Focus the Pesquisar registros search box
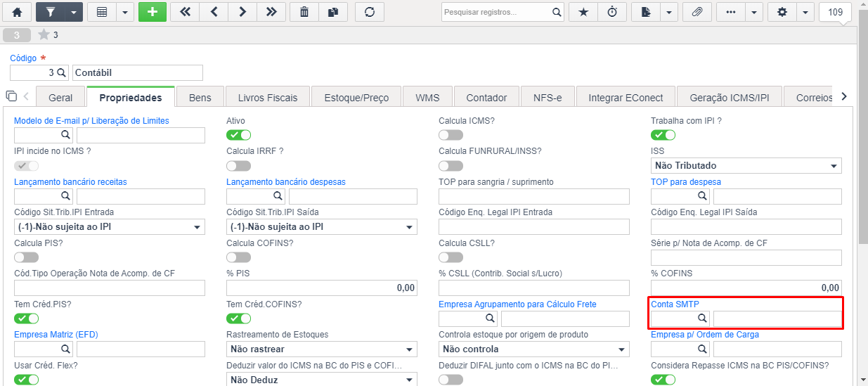 496,12
